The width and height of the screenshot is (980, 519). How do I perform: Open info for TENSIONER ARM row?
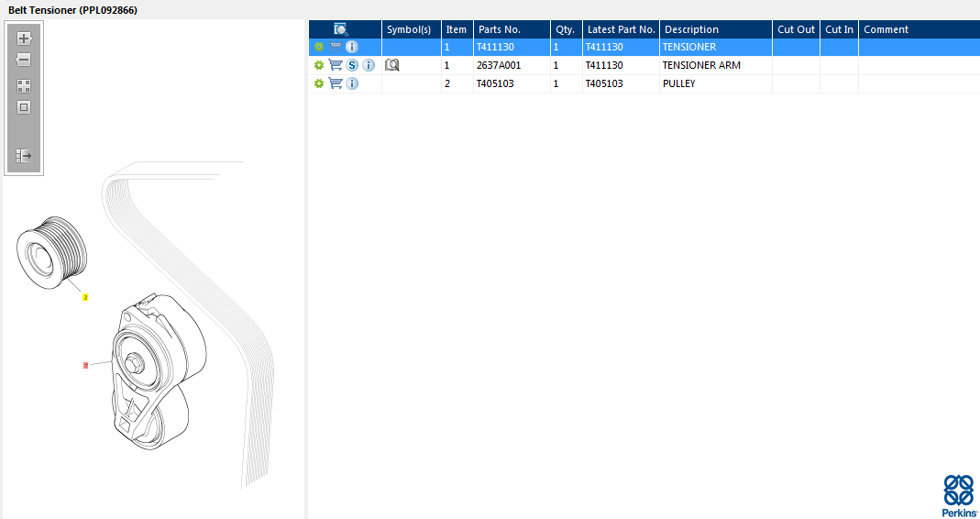[x=369, y=65]
